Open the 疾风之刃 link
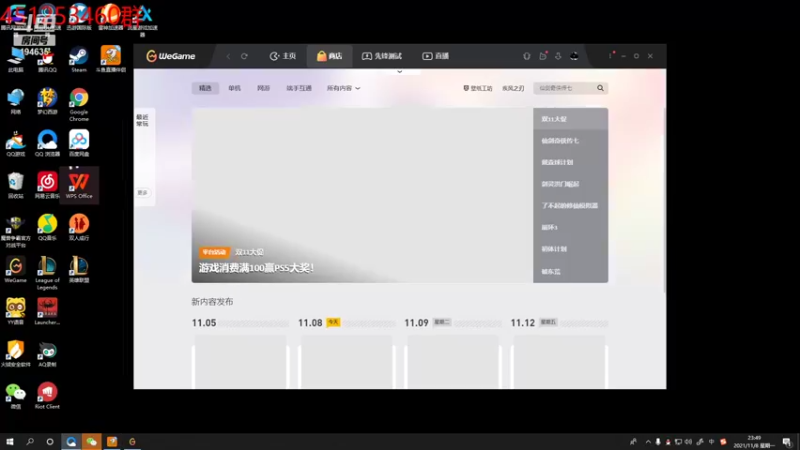The width and height of the screenshot is (800, 450). [x=513, y=88]
